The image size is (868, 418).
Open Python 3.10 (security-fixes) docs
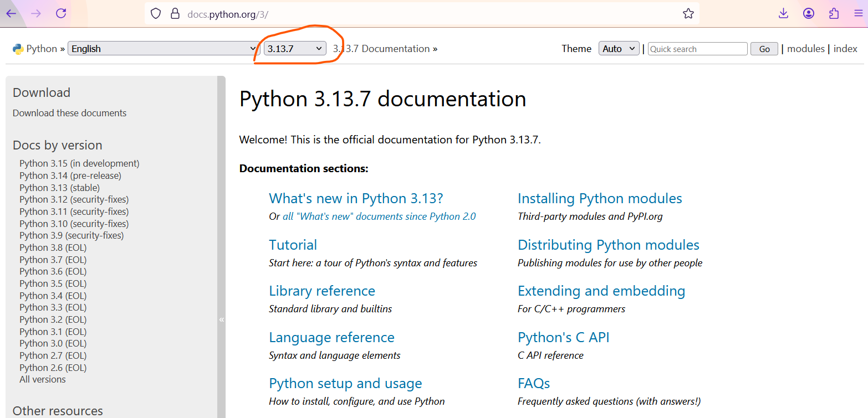pos(74,224)
